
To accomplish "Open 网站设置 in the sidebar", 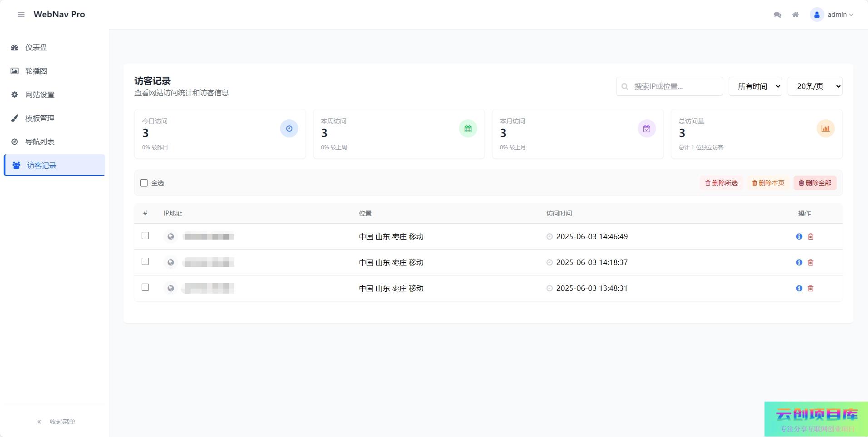I will 40,95.
